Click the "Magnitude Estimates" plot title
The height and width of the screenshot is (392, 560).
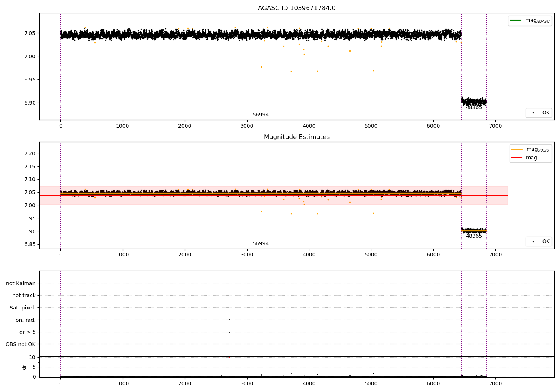click(296, 137)
